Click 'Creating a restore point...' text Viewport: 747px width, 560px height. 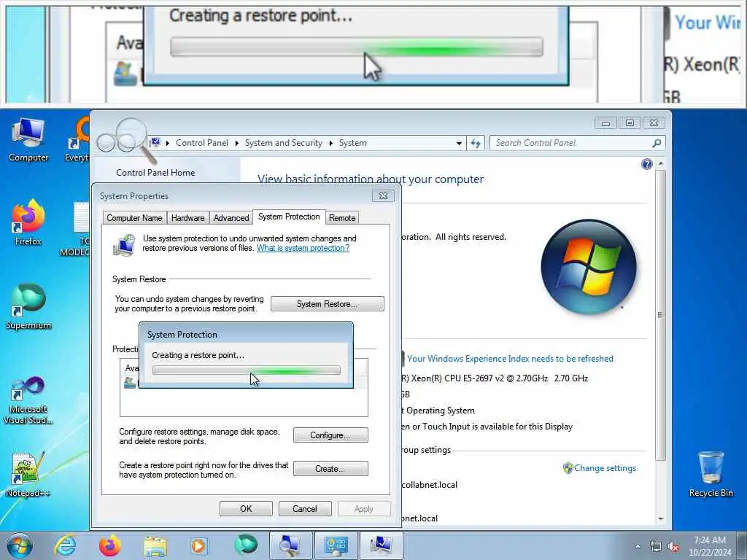pyautogui.click(x=198, y=355)
